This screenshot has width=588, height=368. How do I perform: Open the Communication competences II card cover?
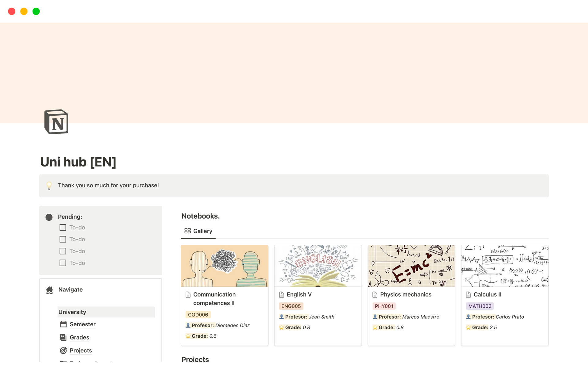(224, 266)
